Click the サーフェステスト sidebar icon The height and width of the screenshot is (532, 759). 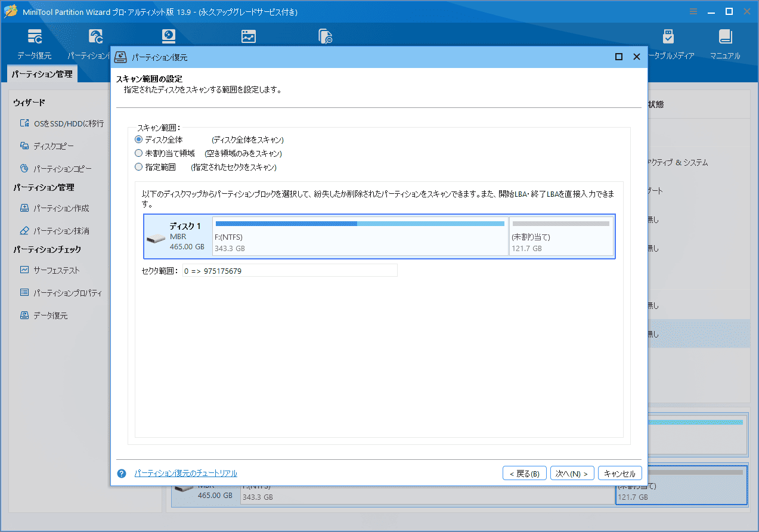(x=24, y=270)
